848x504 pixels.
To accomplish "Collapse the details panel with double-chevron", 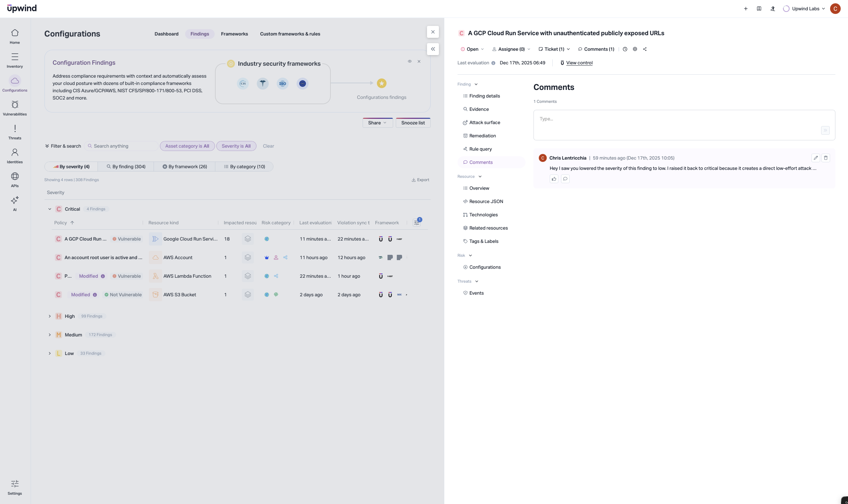I will (433, 49).
